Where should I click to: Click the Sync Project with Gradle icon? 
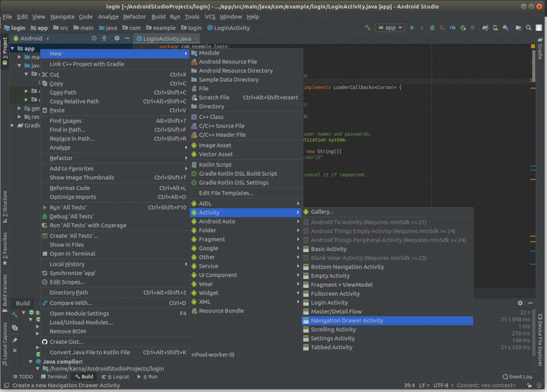coord(485,28)
